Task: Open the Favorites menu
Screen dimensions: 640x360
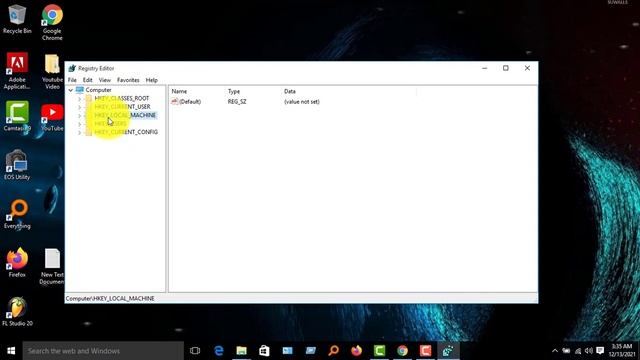Action: coord(128,80)
